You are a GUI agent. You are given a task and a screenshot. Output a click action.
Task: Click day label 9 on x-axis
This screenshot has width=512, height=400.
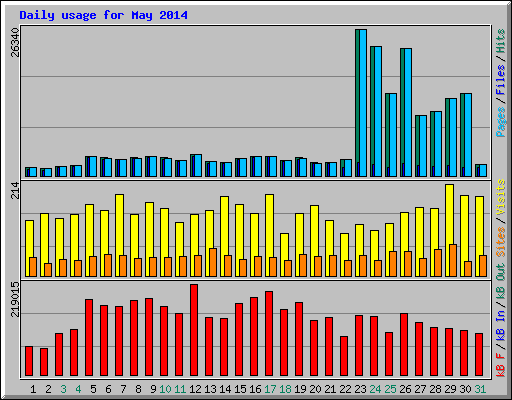(153, 389)
